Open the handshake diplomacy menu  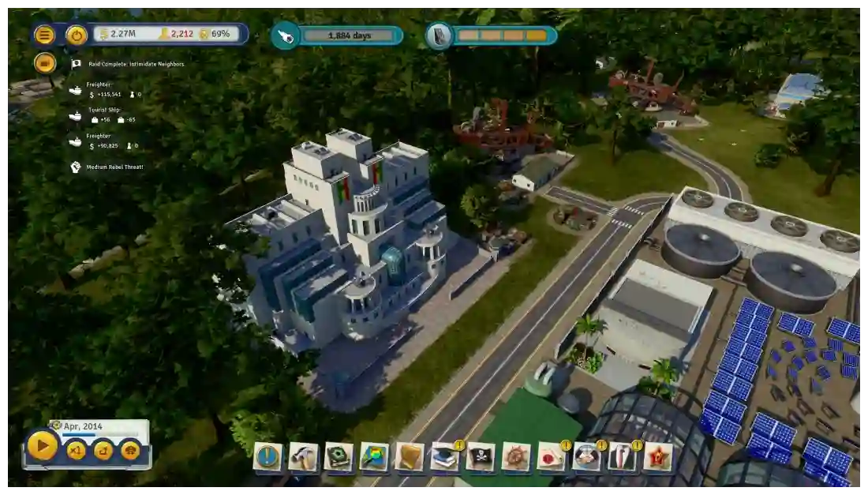click(x=587, y=457)
